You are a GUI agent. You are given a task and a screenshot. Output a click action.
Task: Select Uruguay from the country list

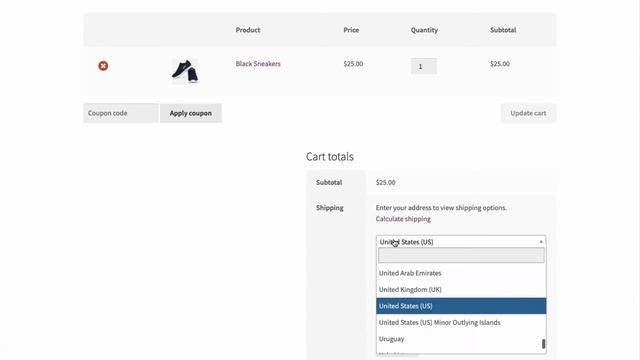pos(461,339)
